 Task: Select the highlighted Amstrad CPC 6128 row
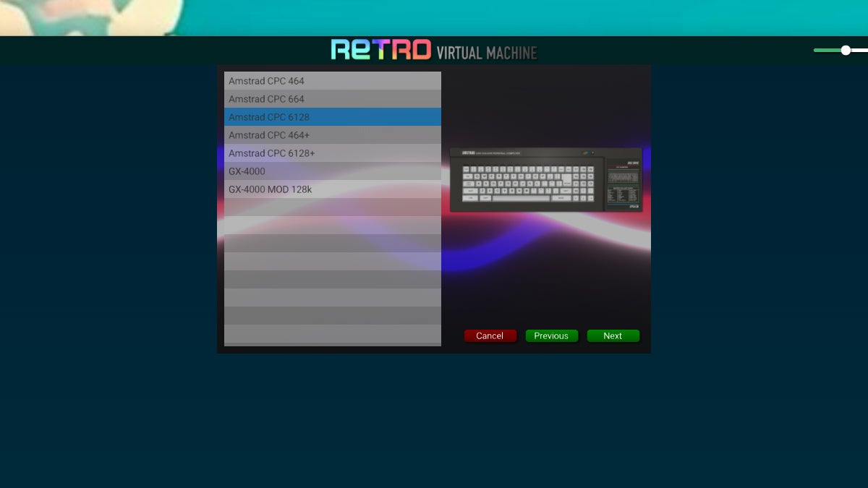pyautogui.click(x=333, y=117)
